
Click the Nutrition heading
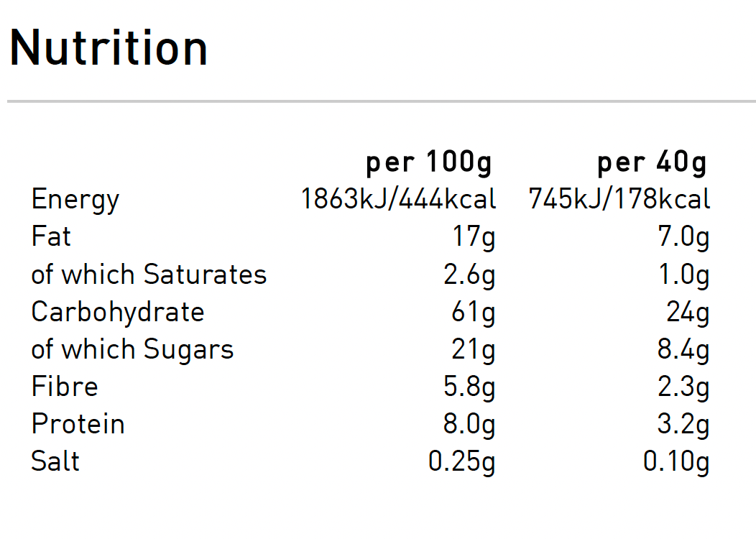pyautogui.click(x=109, y=48)
